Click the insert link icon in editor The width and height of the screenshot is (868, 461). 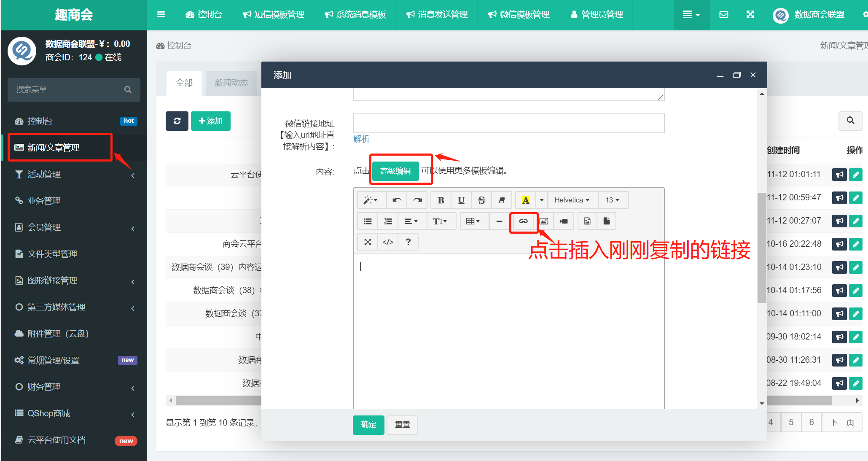coord(523,221)
